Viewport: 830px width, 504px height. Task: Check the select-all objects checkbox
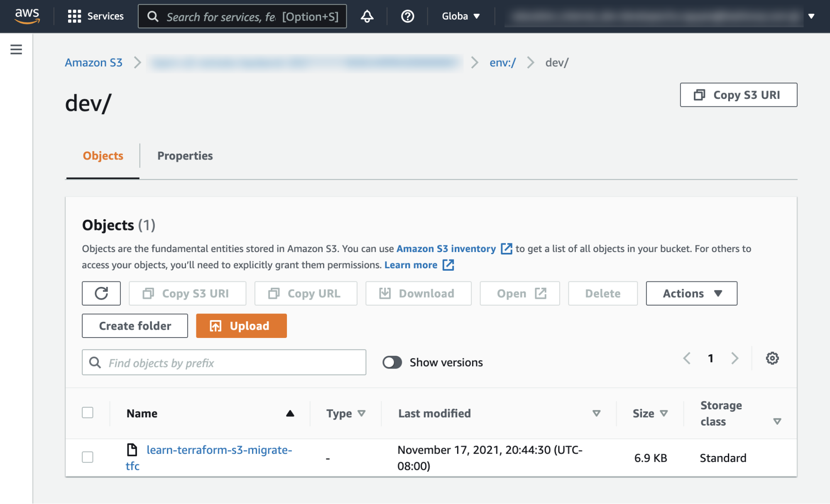[x=88, y=413]
